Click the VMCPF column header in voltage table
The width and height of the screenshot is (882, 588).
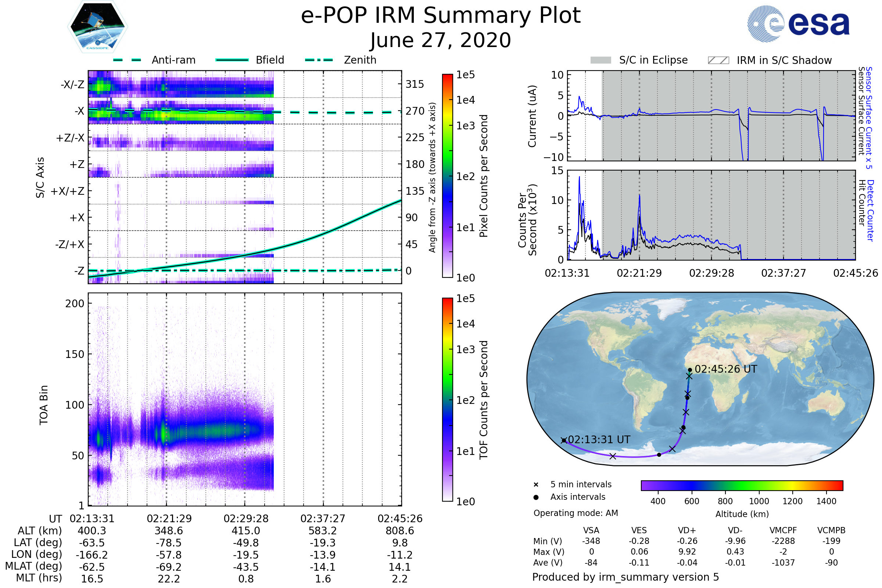click(783, 530)
